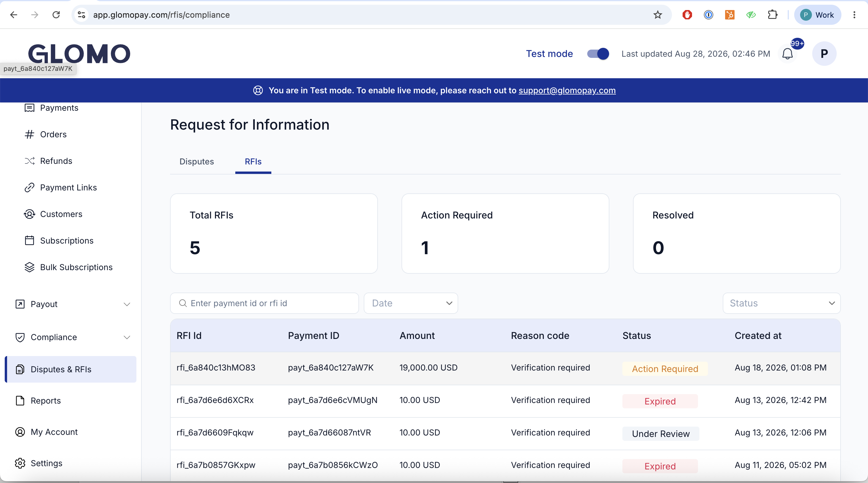Open the Chrome three-dot menu
Image resolution: width=868 pixels, height=483 pixels.
(854, 15)
